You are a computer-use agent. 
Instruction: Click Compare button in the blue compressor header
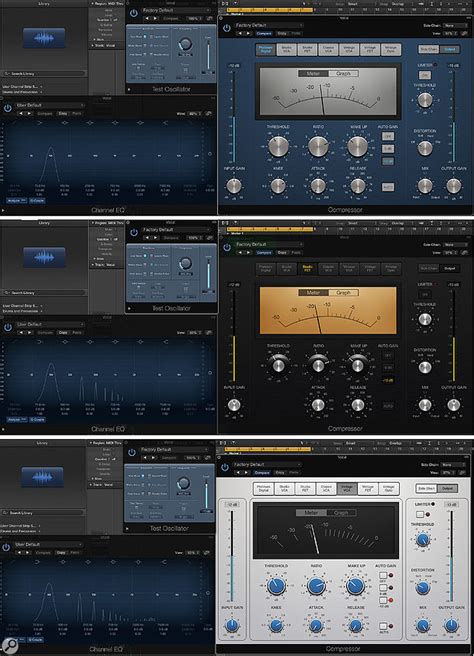click(x=264, y=33)
